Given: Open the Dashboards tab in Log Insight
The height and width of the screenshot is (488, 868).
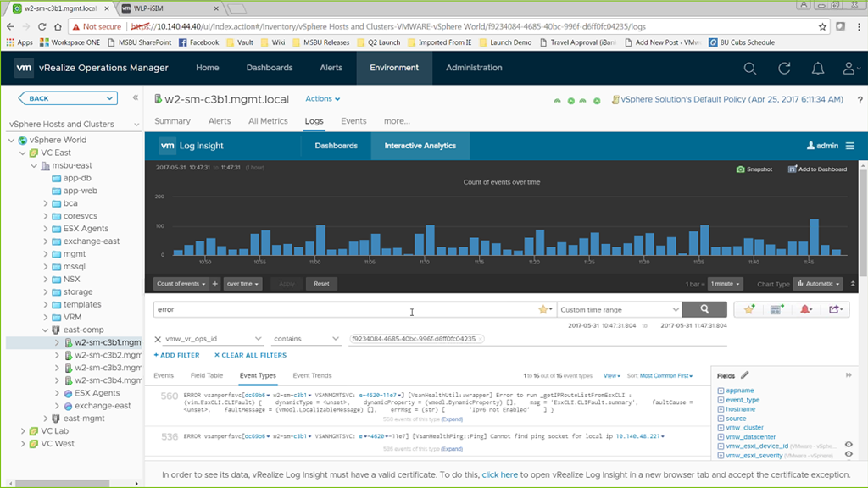Looking at the screenshot, I should point(336,146).
